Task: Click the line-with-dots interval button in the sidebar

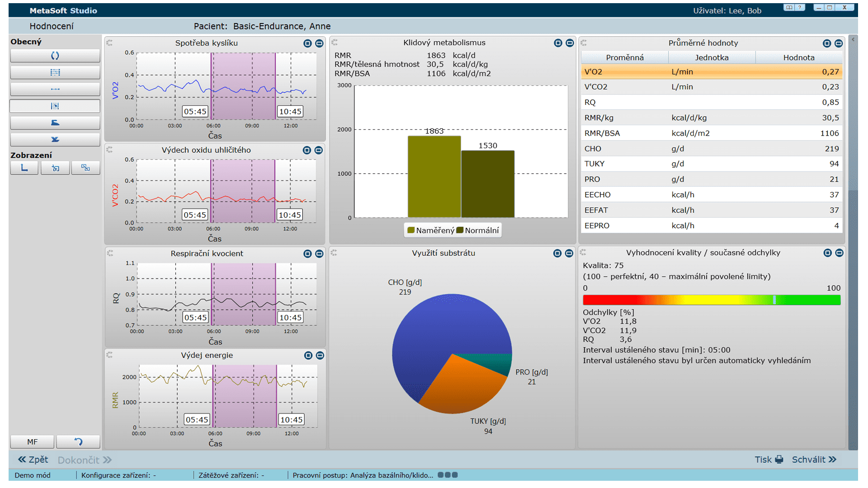Action: [x=55, y=89]
